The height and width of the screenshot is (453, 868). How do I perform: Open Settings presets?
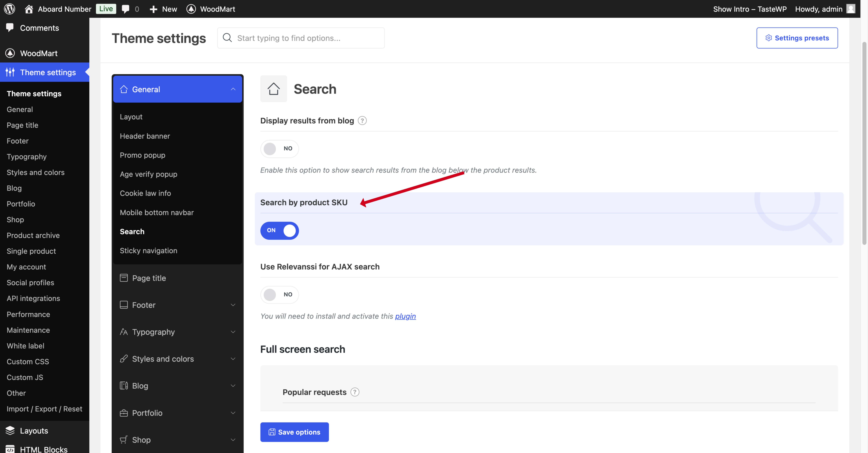point(797,38)
